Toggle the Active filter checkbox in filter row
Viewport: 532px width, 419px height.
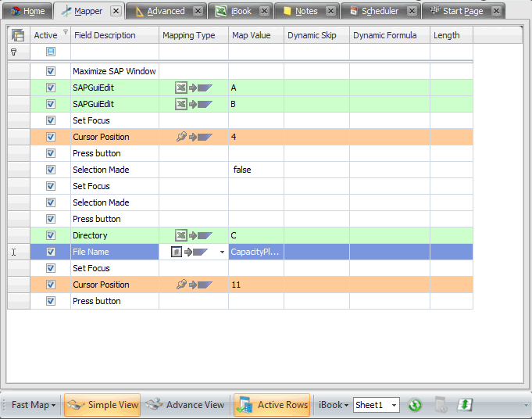[51, 52]
